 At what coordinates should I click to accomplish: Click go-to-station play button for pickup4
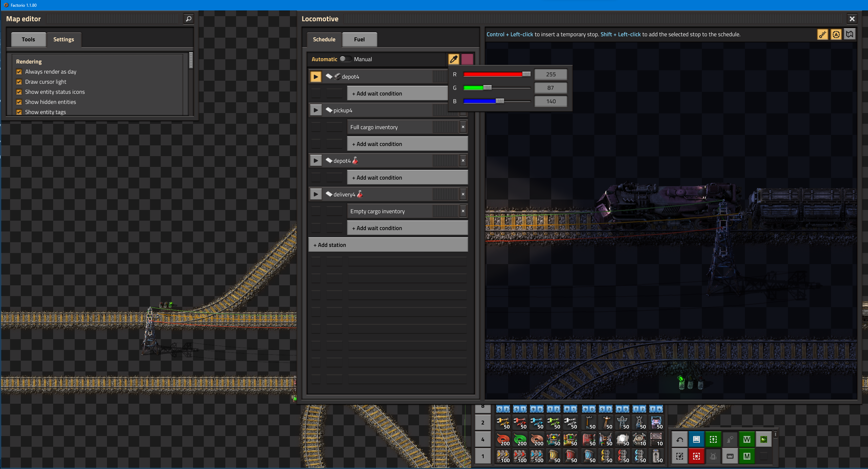tap(316, 110)
